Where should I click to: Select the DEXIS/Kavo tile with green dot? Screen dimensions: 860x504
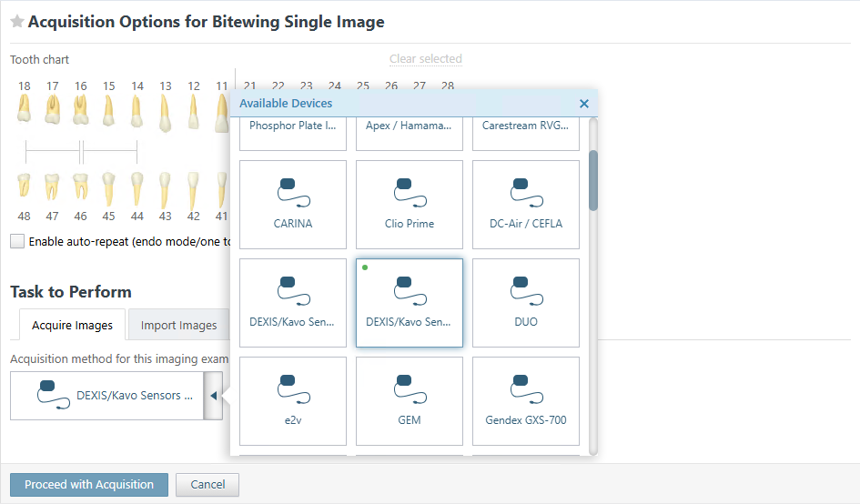410,303
